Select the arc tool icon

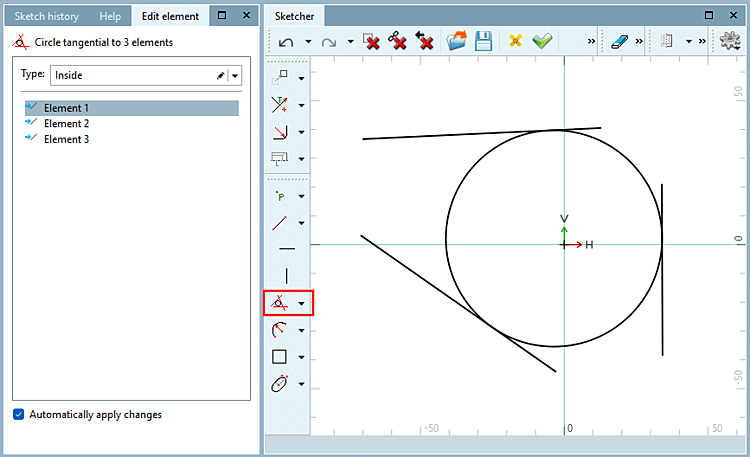click(x=279, y=330)
